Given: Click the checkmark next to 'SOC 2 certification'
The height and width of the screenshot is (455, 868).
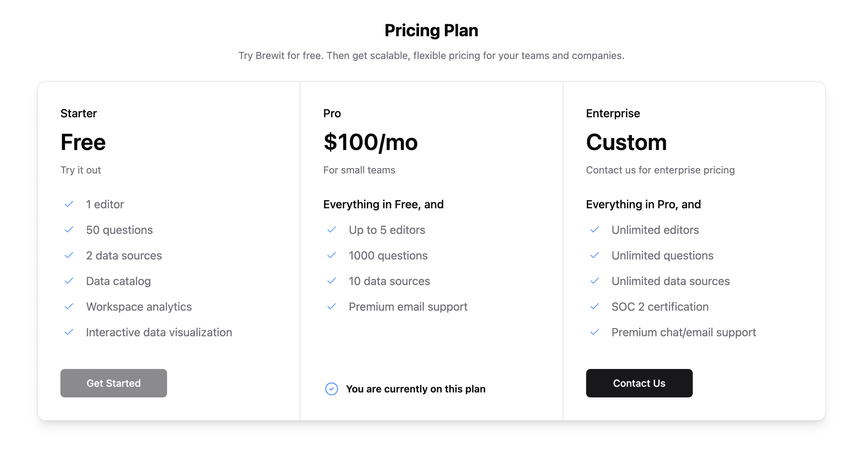Looking at the screenshot, I should tap(595, 307).
